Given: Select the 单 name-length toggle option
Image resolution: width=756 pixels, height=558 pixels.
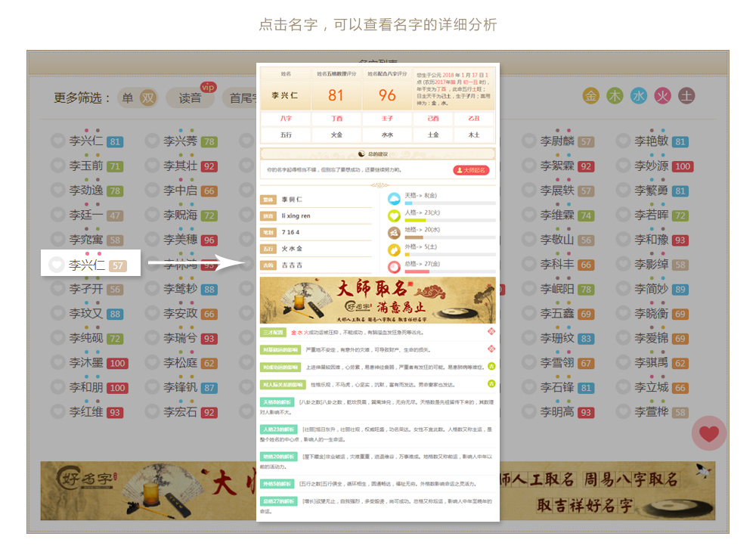Looking at the screenshot, I should pyautogui.click(x=127, y=98).
